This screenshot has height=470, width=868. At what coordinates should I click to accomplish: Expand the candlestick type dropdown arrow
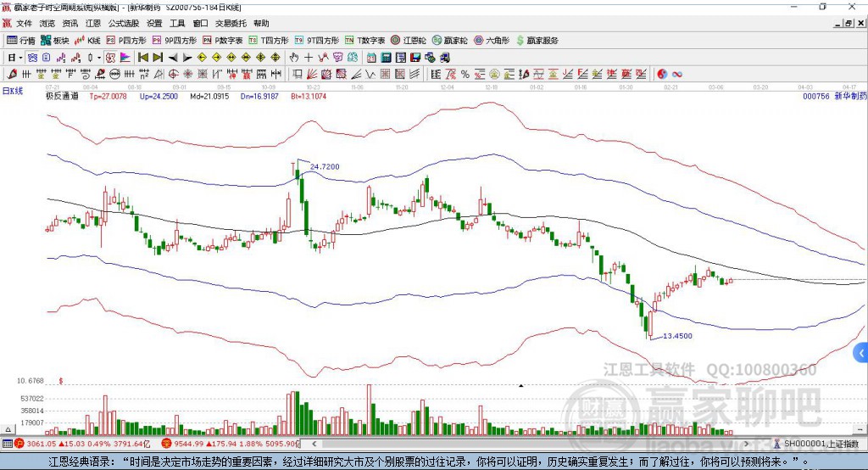coord(99,58)
